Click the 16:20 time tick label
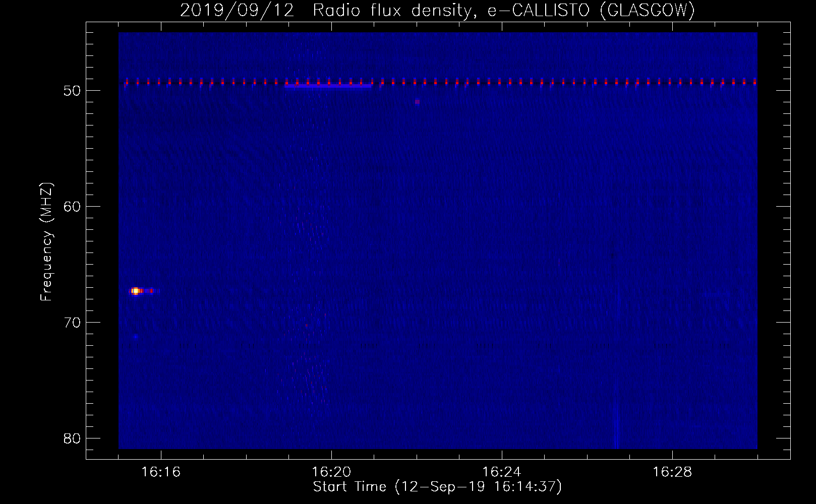This screenshot has height=504, width=816. pos(331,472)
